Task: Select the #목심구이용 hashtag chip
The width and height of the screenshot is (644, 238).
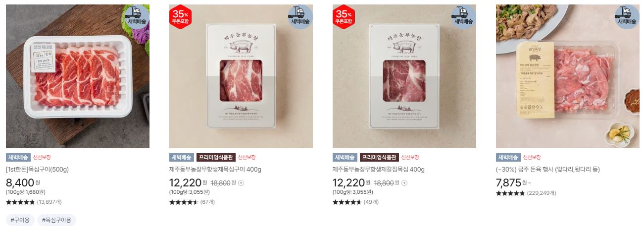Action: (56, 220)
